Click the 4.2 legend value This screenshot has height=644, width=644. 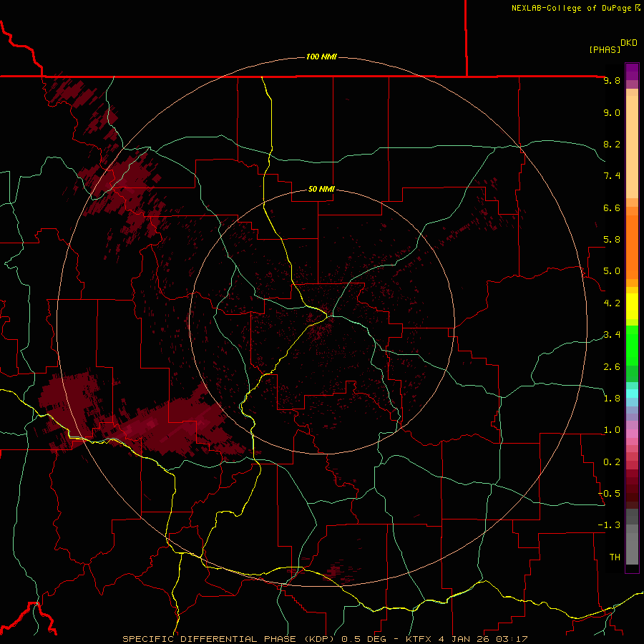(612, 303)
